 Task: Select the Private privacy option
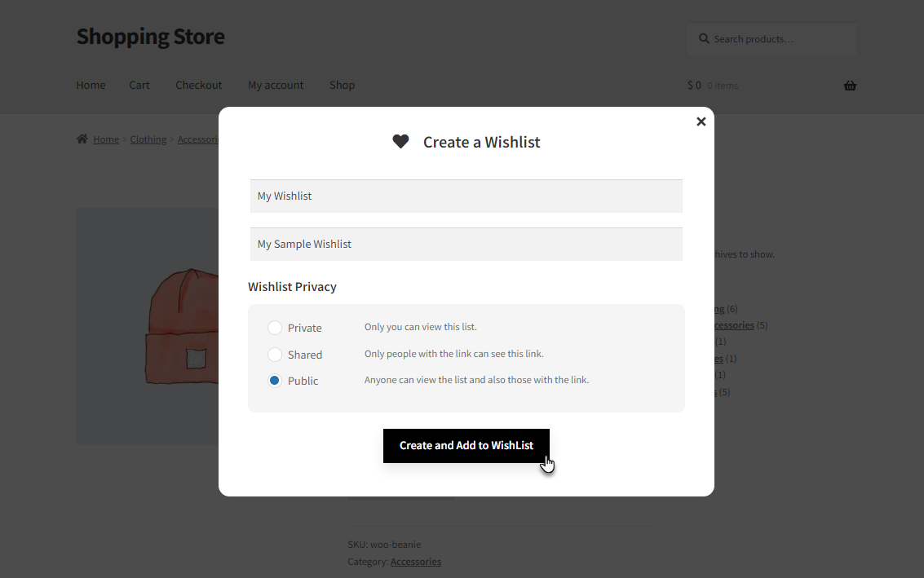coord(275,328)
